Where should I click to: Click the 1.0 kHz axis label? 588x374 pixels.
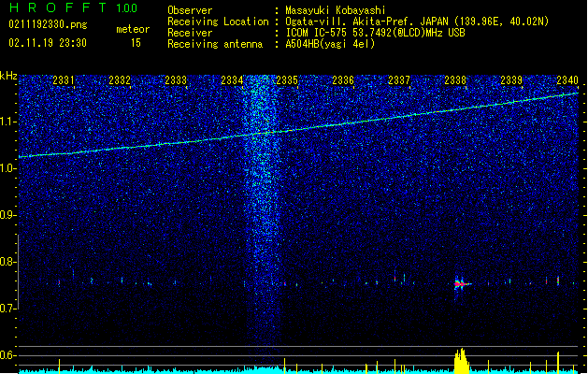pyautogui.click(x=8, y=168)
